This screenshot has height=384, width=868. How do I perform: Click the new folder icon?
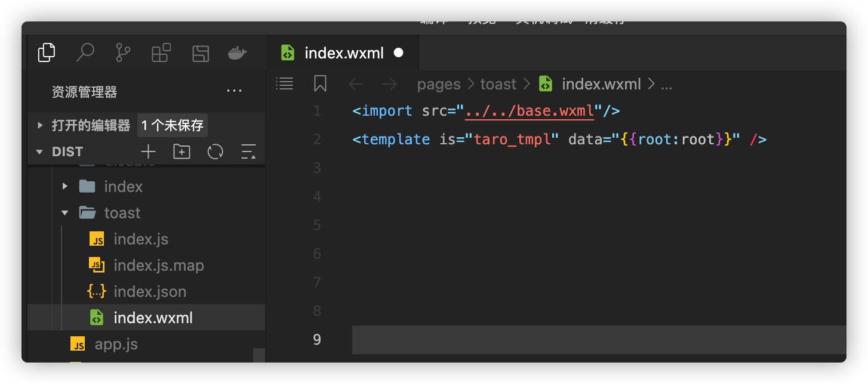pos(181,151)
